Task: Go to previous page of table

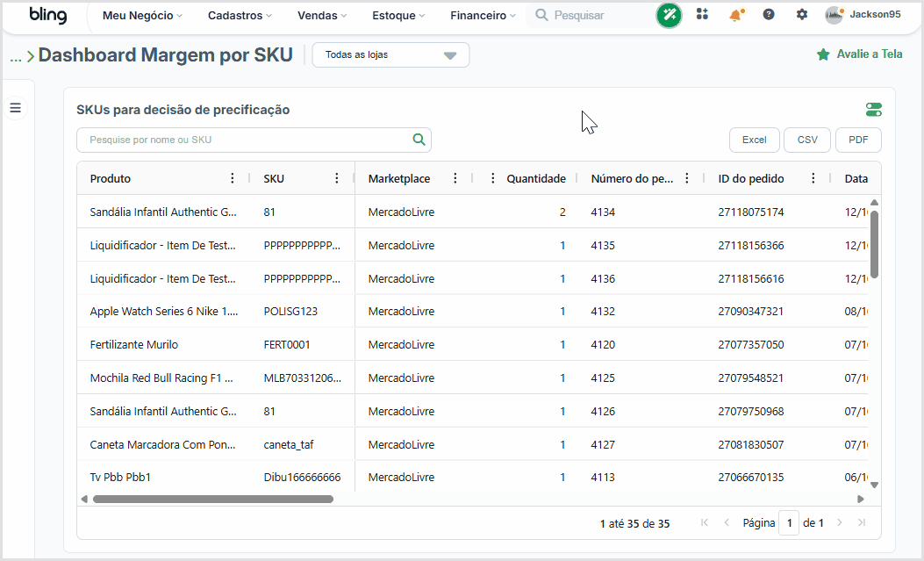Action: click(727, 522)
